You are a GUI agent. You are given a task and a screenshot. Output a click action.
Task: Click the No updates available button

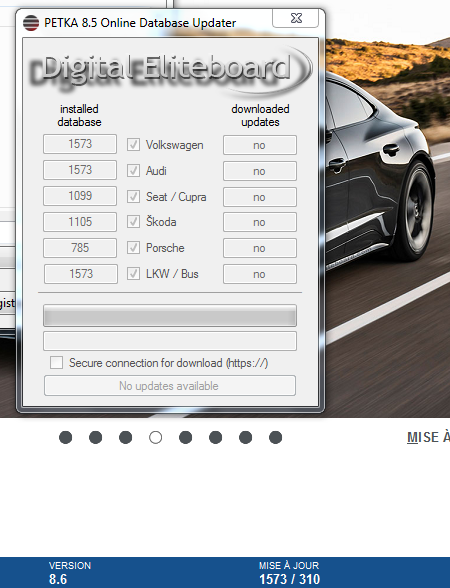170,386
